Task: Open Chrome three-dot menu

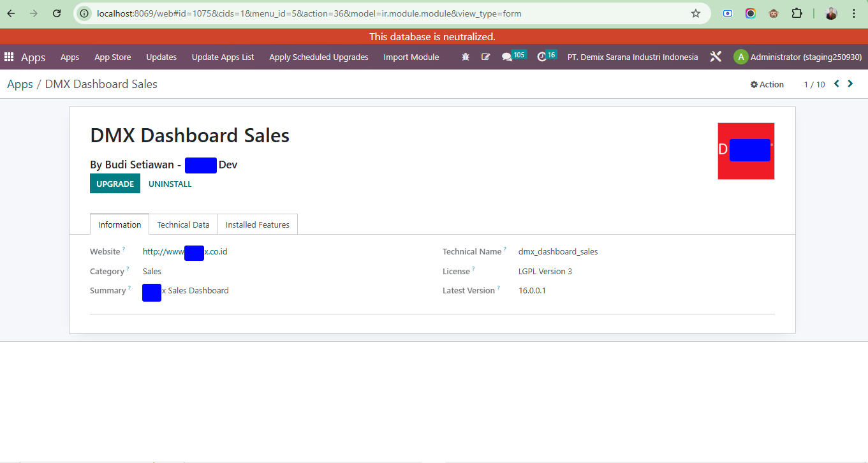Action: (854, 13)
